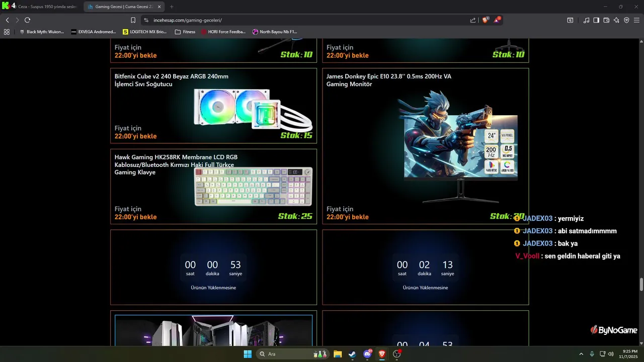Open North Bayou Nb F1 bookmark

(275, 32)
